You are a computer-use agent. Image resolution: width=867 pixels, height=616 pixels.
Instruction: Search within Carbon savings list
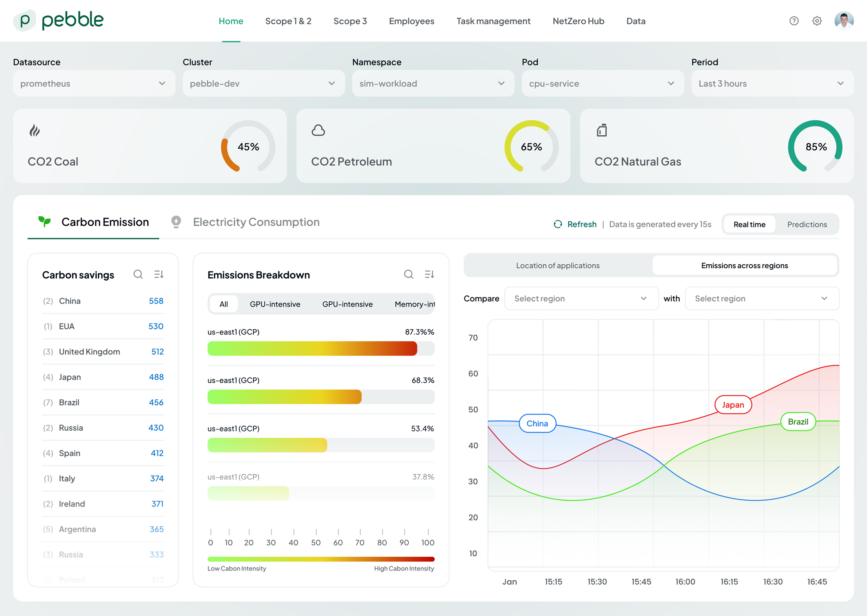138,274
